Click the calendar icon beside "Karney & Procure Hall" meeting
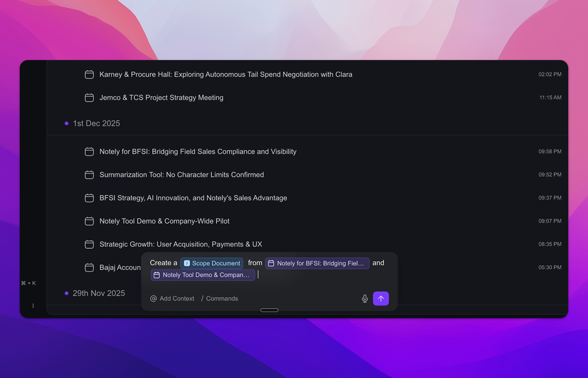Screen dimensions: 588x378 tap(89, 74)
